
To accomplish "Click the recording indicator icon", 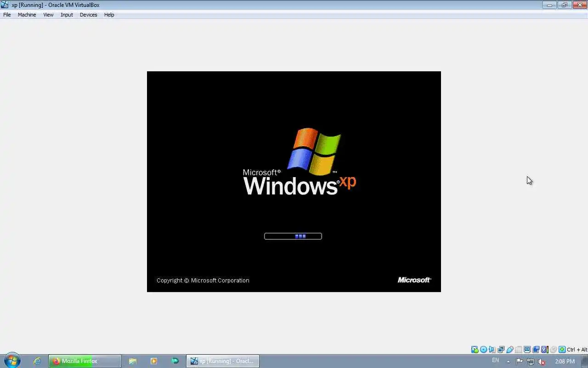I will click(536, 350).
